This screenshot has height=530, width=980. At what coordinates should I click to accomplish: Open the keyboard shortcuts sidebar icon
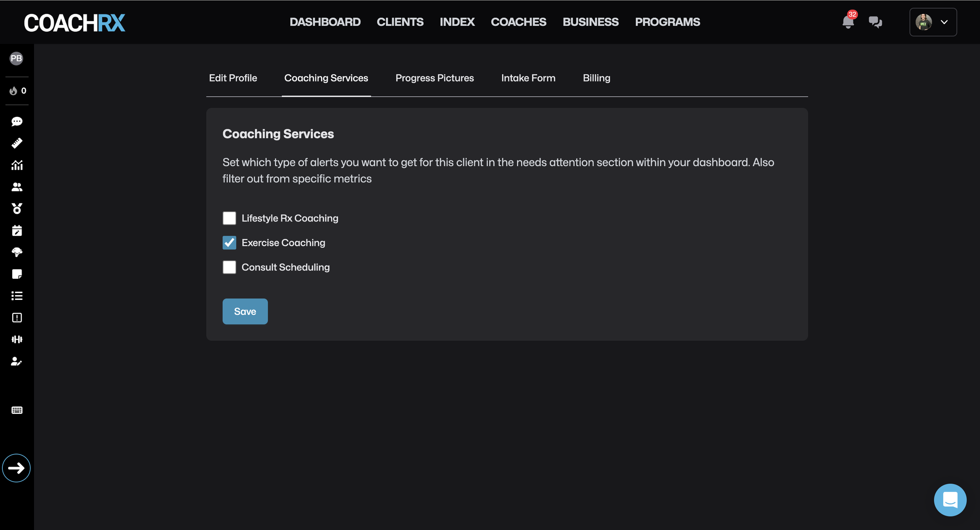point(17,410)
